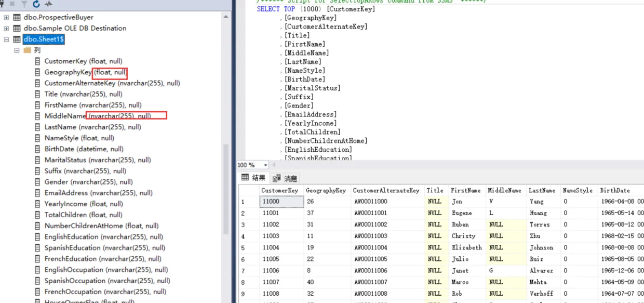Viewport: 644px width, 303px height.
Task: Expand the dbo.Sheet1$ sibling Sample OLE DB Destination node
Action: click(x=6, y=29)
